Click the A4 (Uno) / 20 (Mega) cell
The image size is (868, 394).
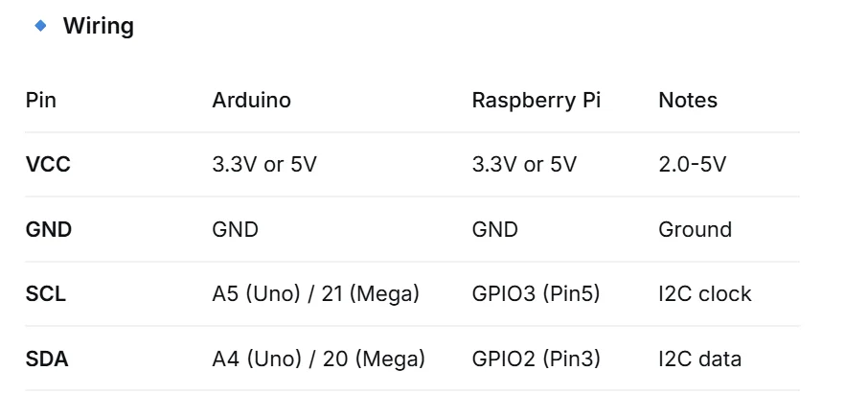point(318,359)
